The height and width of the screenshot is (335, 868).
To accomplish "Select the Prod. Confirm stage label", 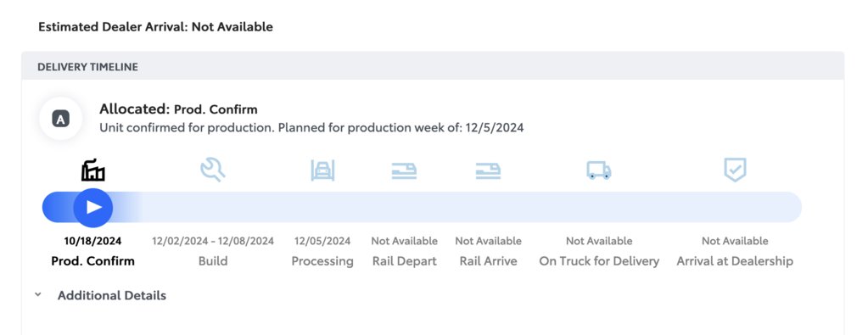I will click(x=93, y=261).
